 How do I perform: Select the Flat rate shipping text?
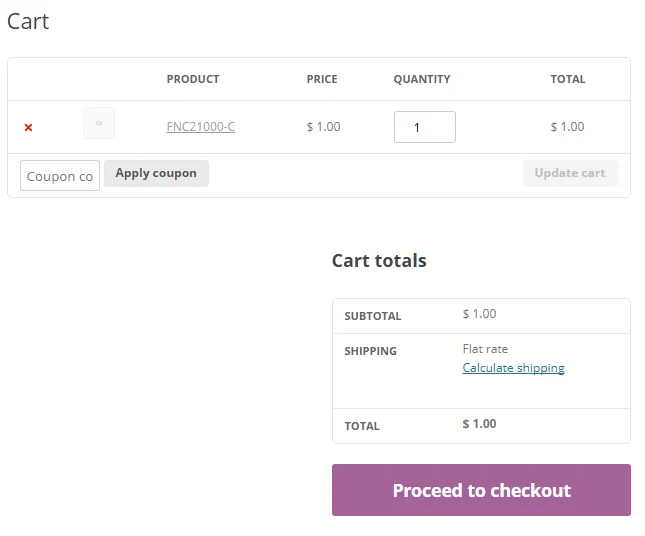click(x=485, y=349)
